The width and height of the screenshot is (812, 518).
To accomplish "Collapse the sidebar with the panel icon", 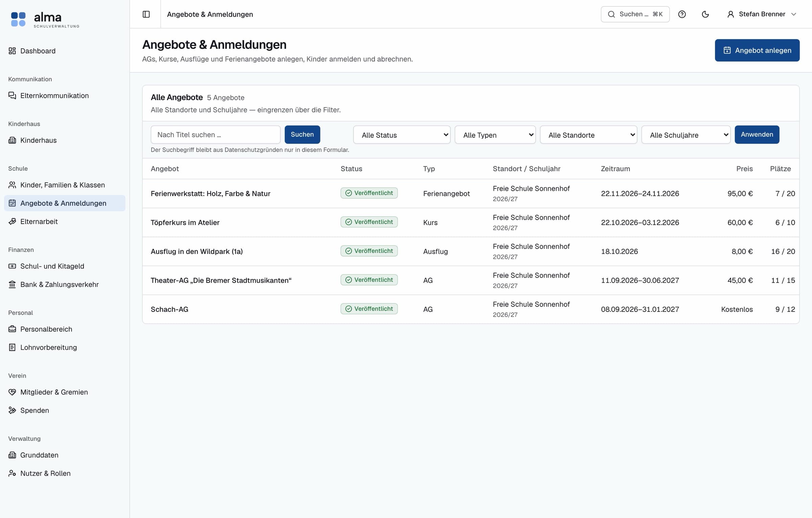I will pyautogui.click(x=146, y=14).
